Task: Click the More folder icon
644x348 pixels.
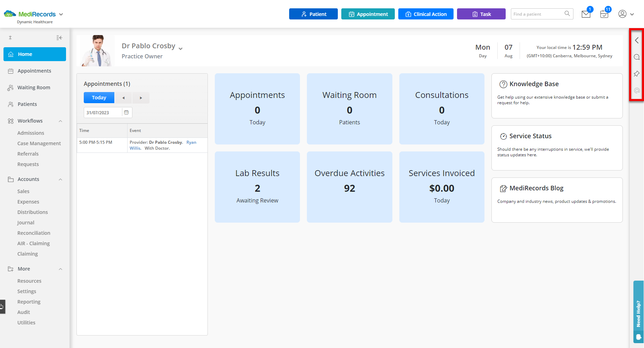Action: pos(11,269)
